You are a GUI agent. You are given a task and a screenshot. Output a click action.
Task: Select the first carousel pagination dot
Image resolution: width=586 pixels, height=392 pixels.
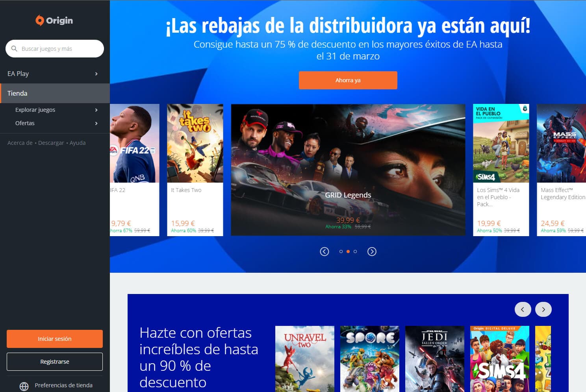(341, 251)
